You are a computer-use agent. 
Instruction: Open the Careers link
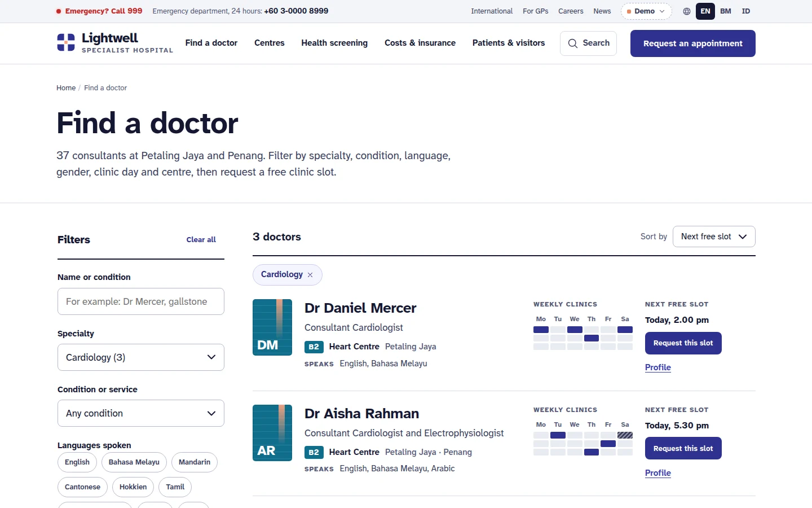click(571, 11)
